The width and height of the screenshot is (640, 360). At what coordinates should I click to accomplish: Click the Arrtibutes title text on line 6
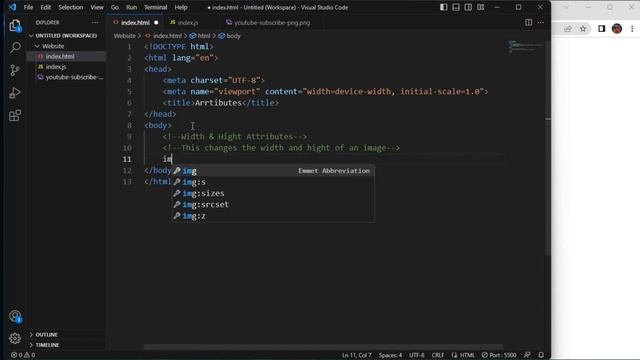pos(218,103)
